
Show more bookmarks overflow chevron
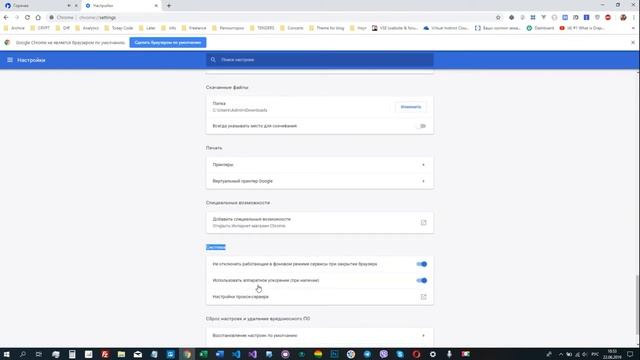[x=633, y=28]
